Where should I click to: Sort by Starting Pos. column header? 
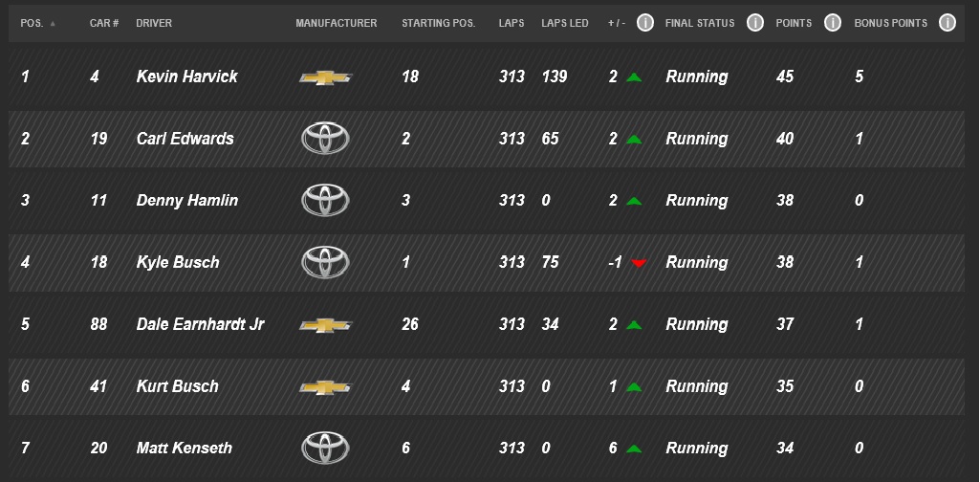438,23
